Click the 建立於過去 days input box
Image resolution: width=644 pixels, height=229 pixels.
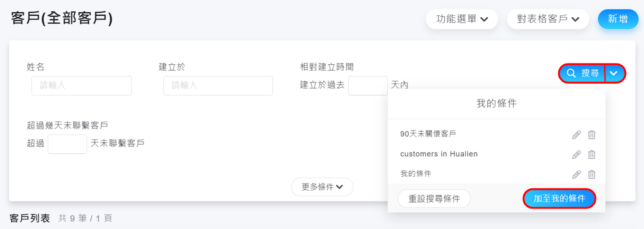pyautogui.click(x=367, y=85)
